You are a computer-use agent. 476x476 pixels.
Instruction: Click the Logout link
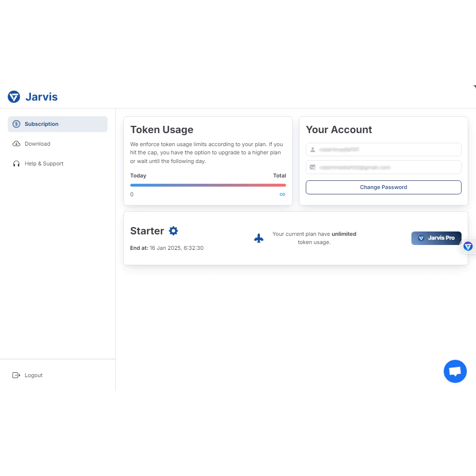pyautogui.click(x=34, y=375)
